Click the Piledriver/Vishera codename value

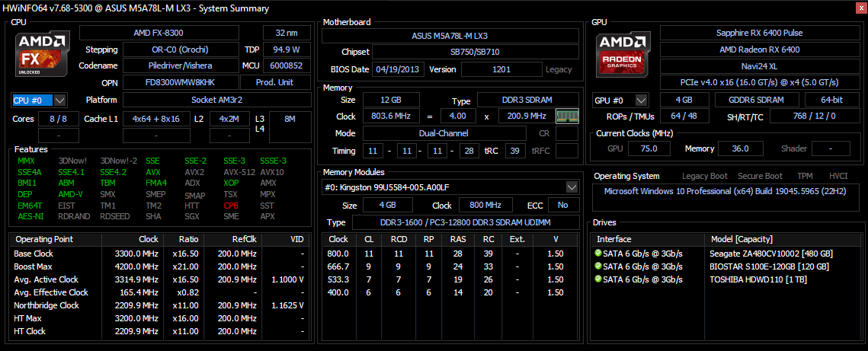point(180,65)
